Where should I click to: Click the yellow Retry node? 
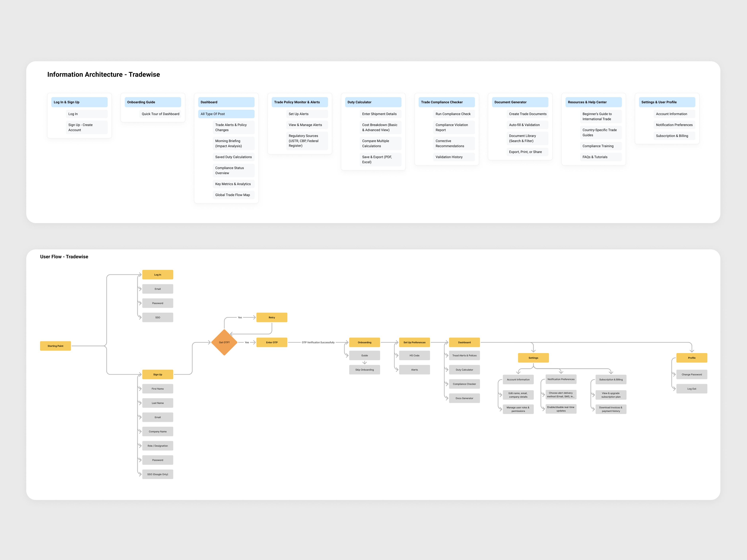pos(272,317)
